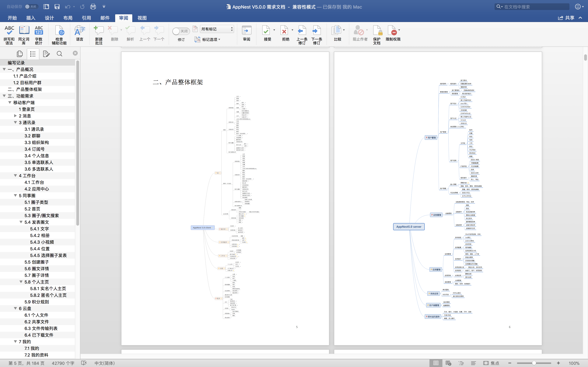Viewport: 588px width, 367px height.
Task: Turn on Track Changes toggle
Action: click(x=181, y=31)
